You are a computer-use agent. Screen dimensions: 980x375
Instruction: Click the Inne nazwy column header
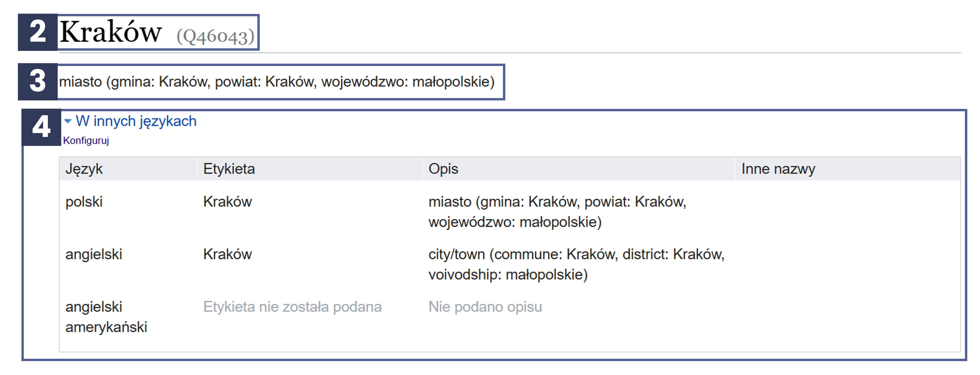[778, 169]
